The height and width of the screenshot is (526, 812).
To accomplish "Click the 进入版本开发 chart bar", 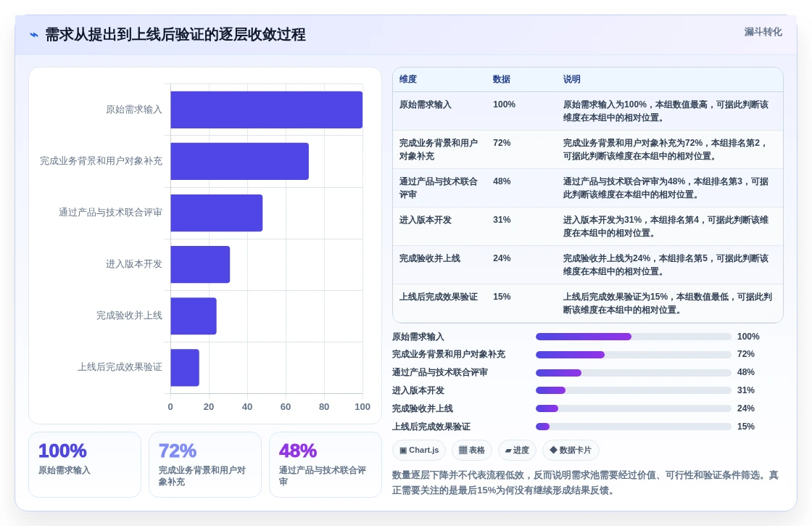I will pos(200,264).
